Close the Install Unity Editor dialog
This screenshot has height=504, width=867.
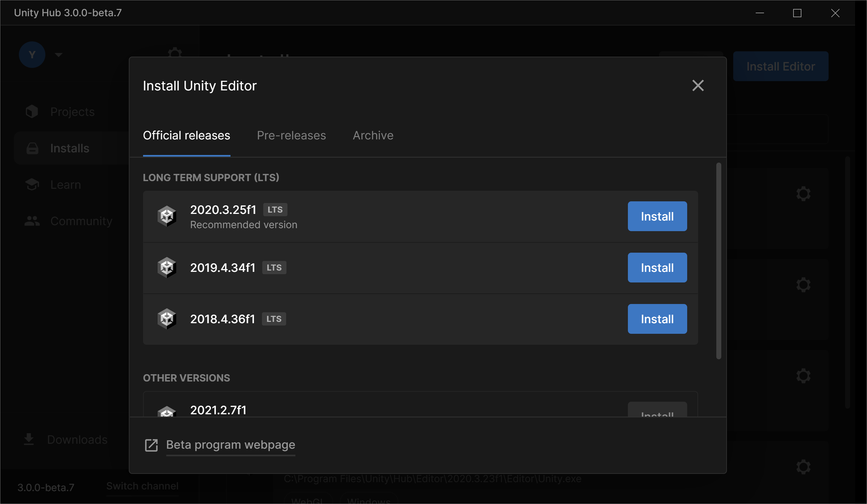point(698,85)
